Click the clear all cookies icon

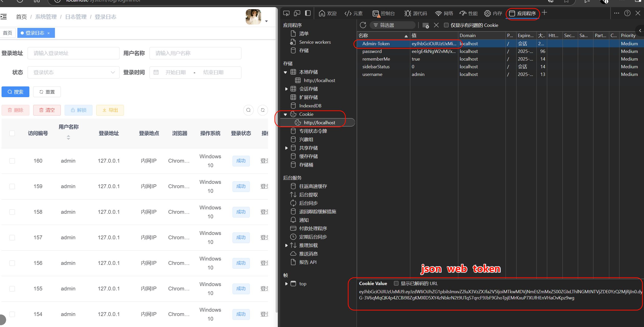(425, 25)
